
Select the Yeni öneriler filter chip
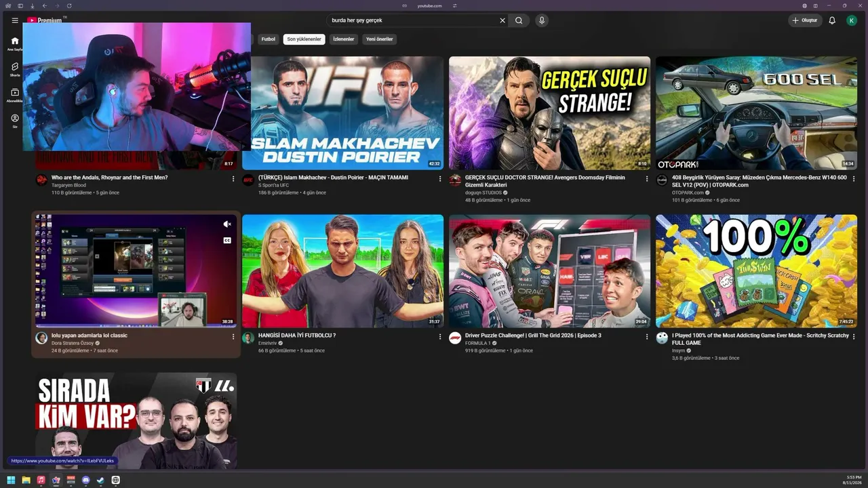[380, 39]
